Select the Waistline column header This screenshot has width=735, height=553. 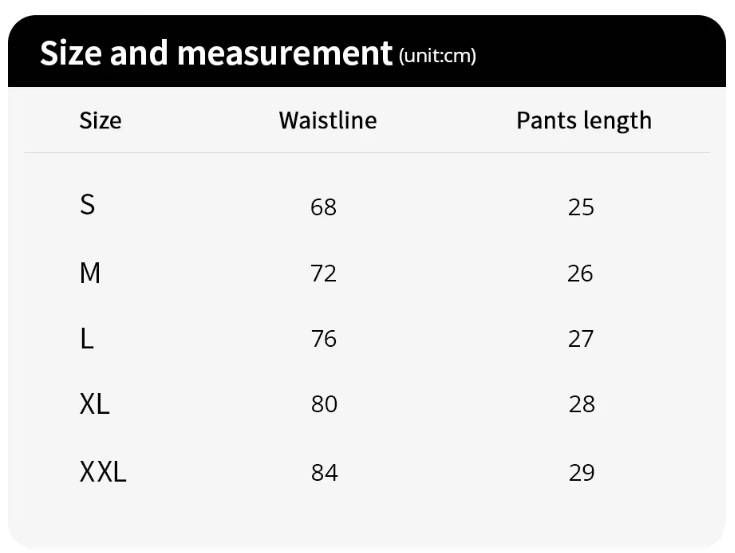click(328, 121)
